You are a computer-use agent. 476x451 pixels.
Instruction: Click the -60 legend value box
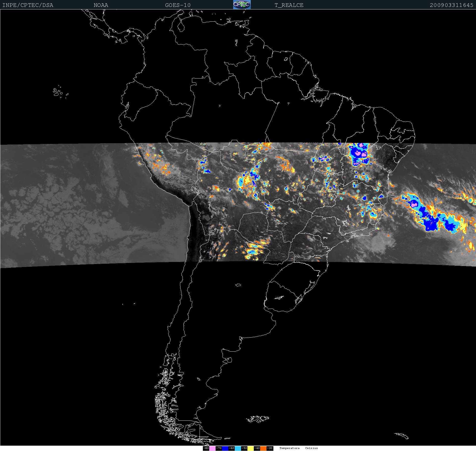[231, 448]
